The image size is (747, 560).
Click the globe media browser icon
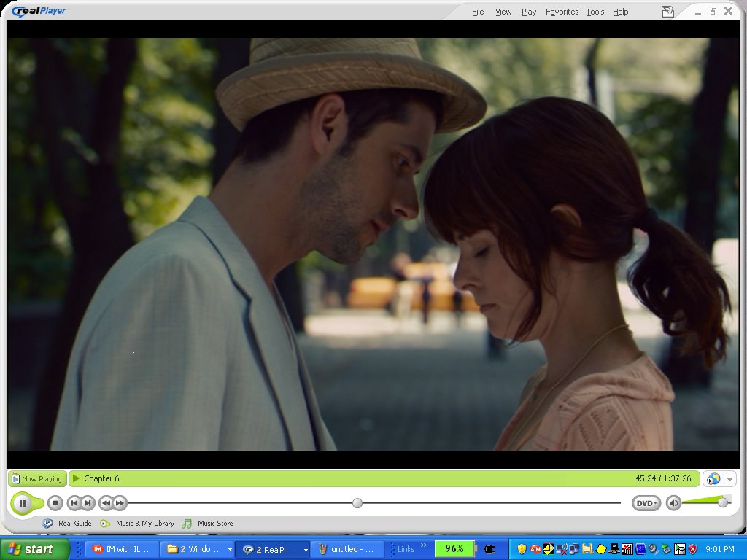pyautogui.click(x=713, y=479)
